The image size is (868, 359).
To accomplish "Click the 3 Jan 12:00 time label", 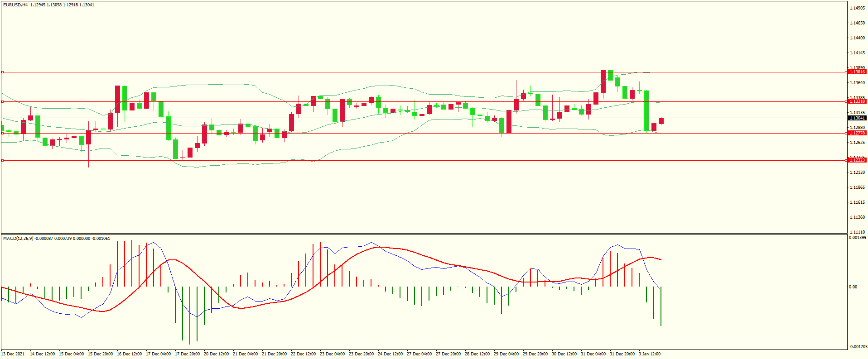I will [x=649, y=354].
